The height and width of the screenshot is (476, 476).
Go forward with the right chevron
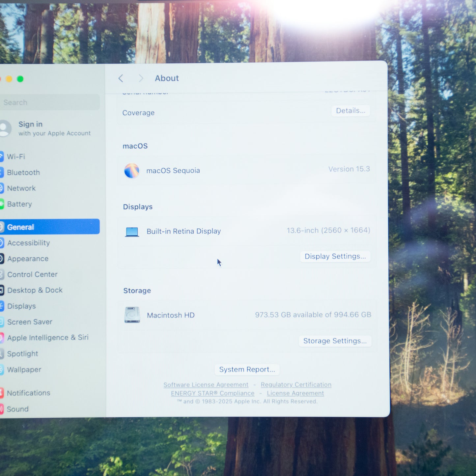click(141, 78)
